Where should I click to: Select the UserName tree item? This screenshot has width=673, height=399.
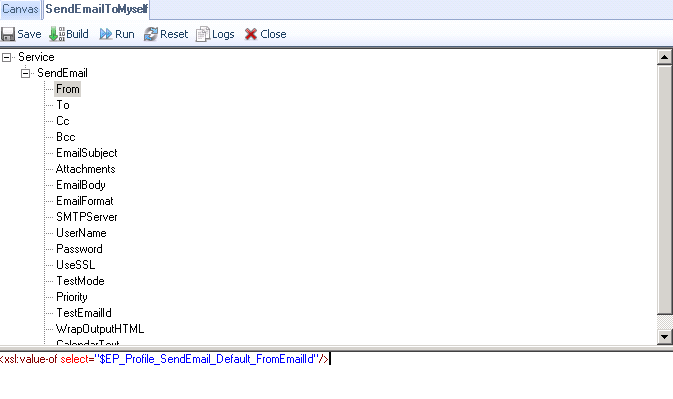tap(81, 233)
